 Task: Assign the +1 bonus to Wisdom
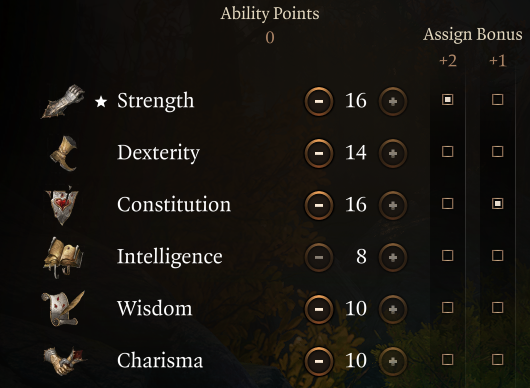[498, 308]
